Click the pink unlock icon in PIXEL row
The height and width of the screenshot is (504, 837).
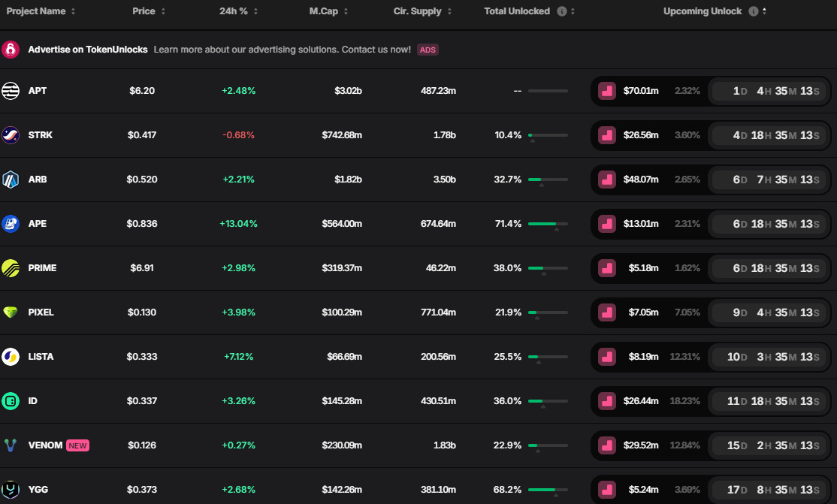pos(607,312)
